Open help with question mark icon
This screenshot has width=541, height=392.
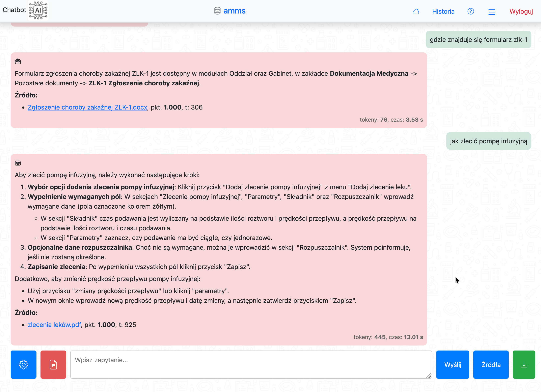point(470,11)
